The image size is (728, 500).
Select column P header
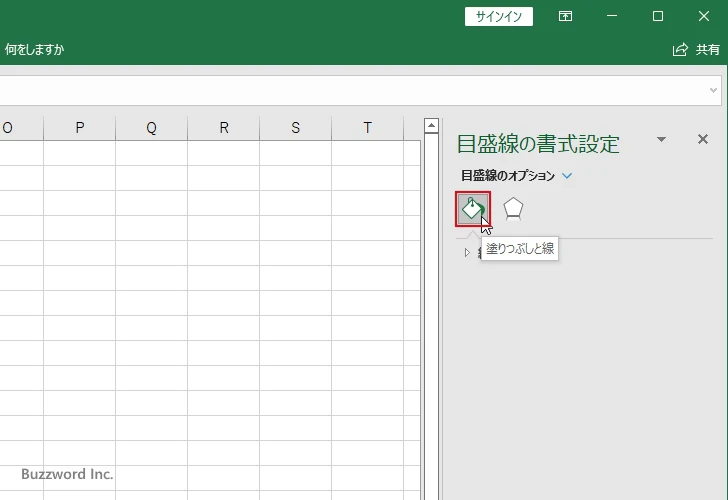[x=79, y=128]
